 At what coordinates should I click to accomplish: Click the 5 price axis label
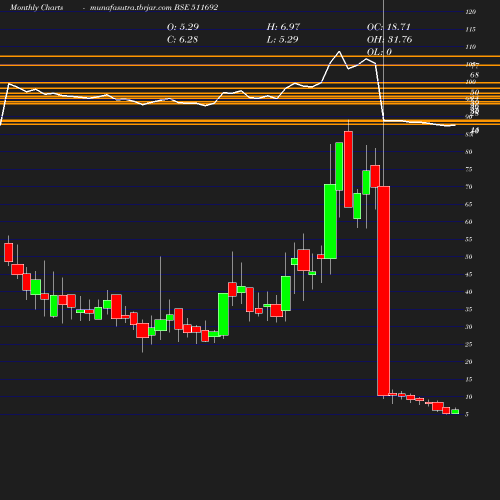(467, 414)
